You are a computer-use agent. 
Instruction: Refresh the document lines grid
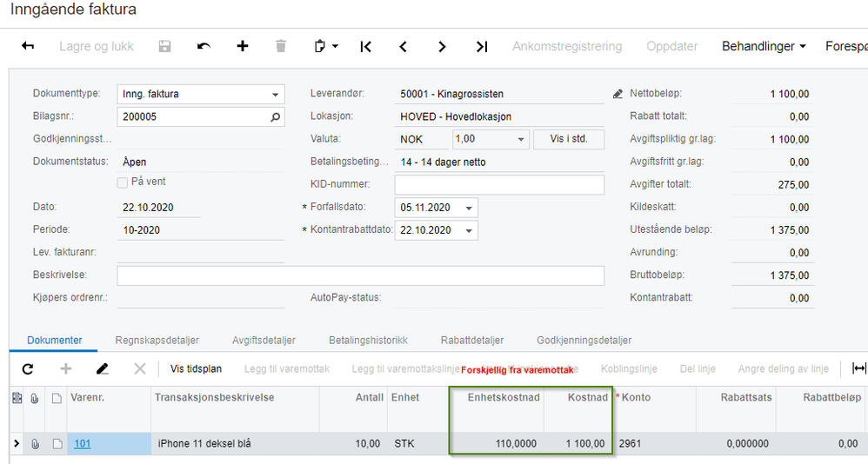(28, 368)
